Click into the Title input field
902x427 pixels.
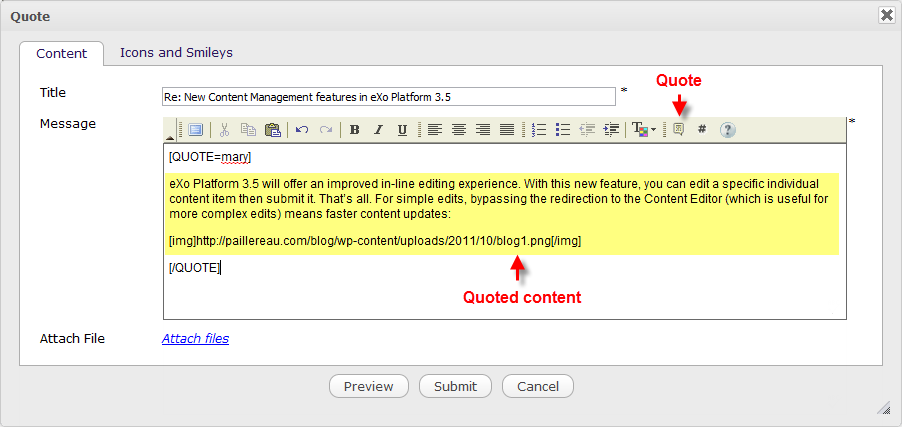tap(388, 96)
